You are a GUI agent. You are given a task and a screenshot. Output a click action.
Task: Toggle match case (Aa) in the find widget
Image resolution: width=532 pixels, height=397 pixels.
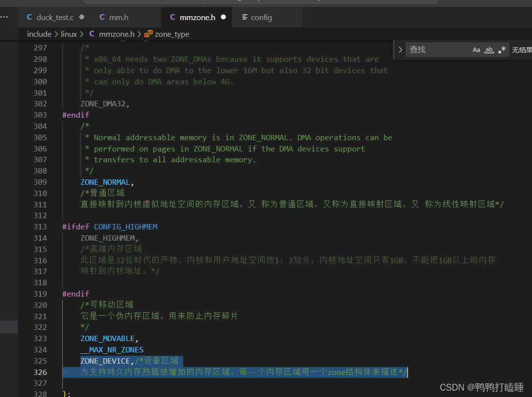(477, 49)
